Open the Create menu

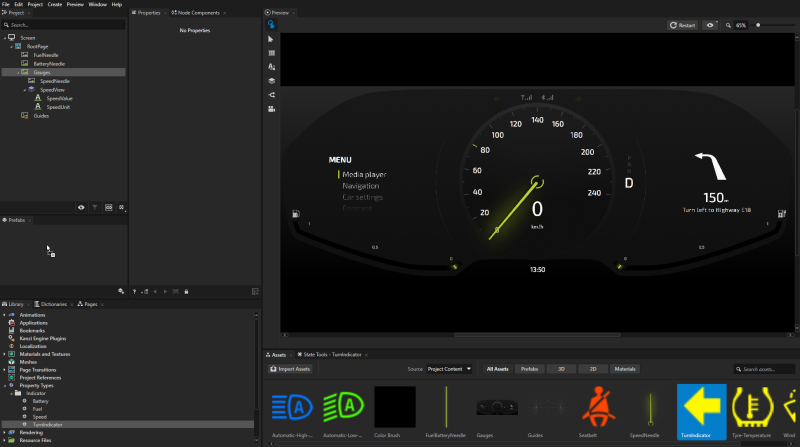pyautogui.click(x=54, y=4)
